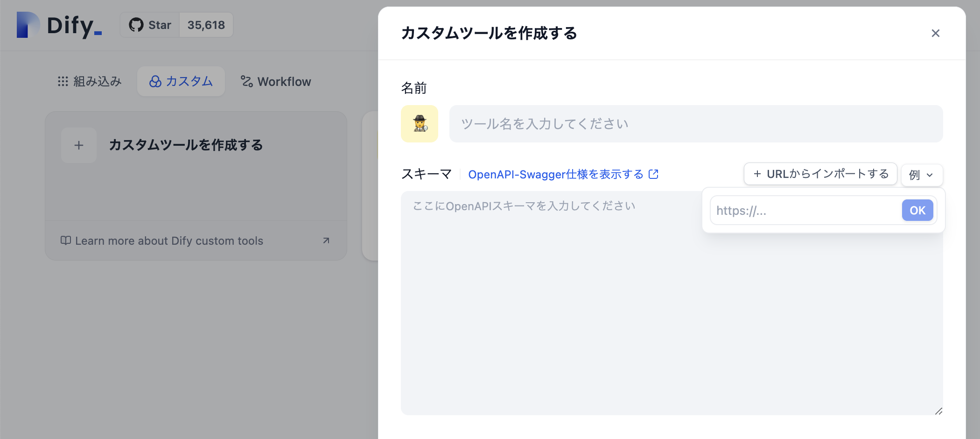Viewport: 980px width, 439px height.
Task: Click the URLからインポートする button
Action: [x=820, y=174]
